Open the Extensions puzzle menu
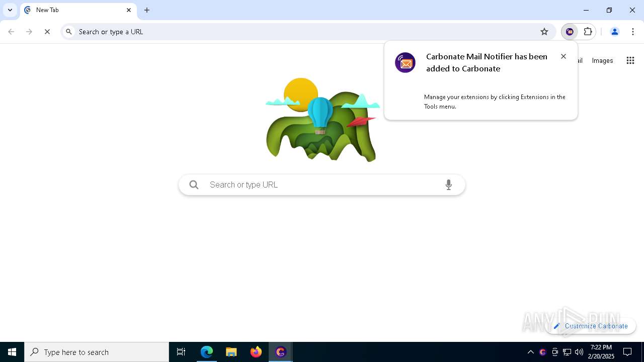This screenshot has height=362, width=644. (x=588, y=32)
